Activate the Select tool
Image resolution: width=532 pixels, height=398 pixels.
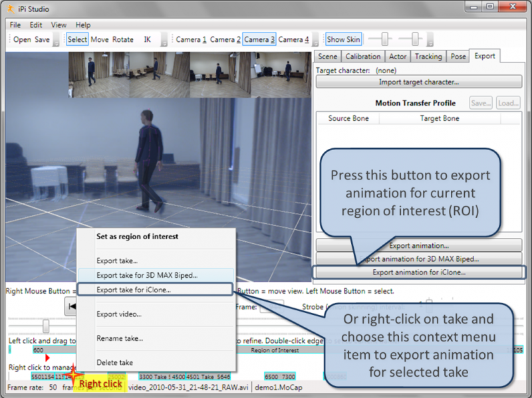[x=77, y=39]
